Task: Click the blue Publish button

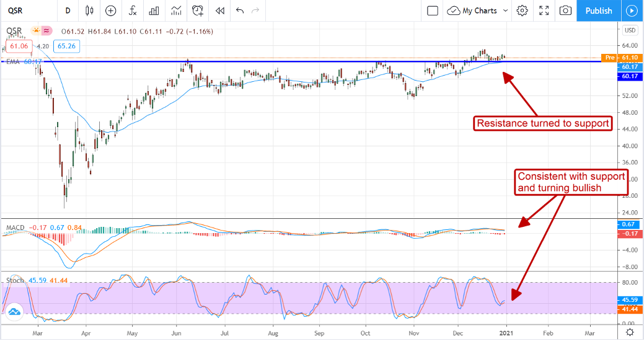Action: 598,11
